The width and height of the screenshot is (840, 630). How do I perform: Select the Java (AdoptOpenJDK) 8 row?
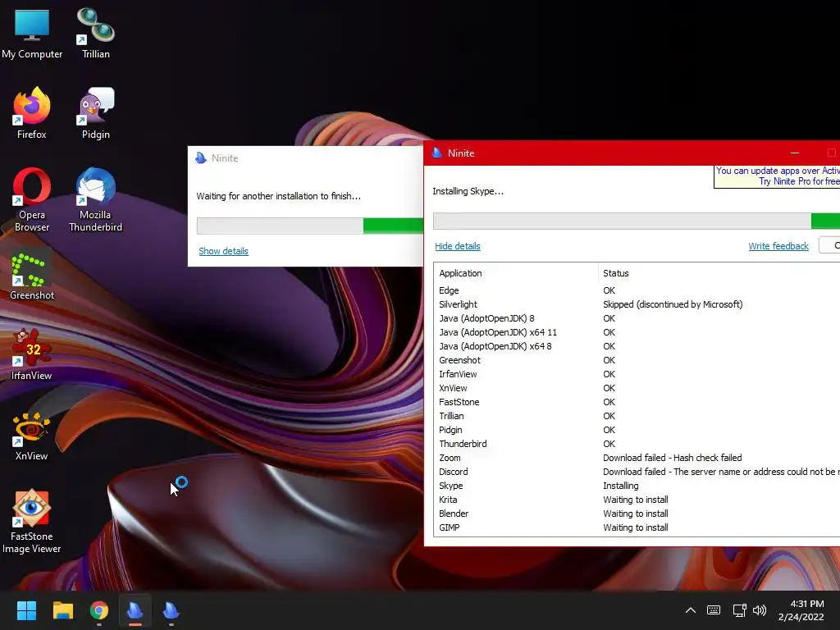[x=637, y=318]
